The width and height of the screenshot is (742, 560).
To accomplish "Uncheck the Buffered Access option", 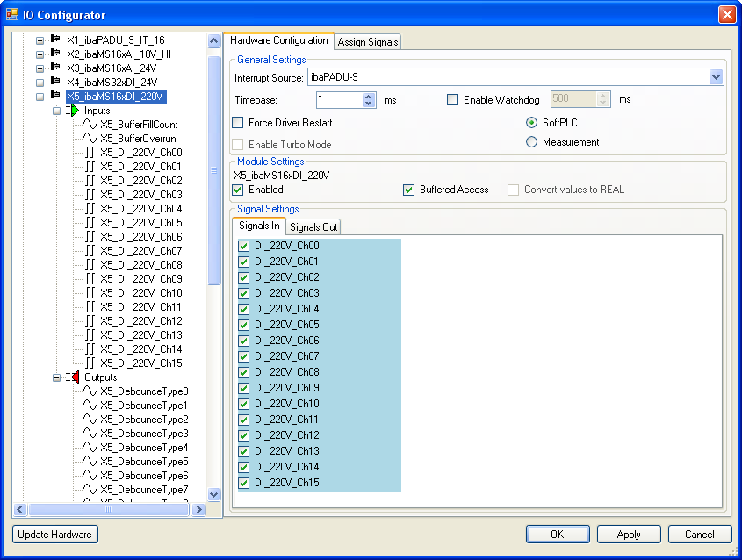I will point(409,190).
